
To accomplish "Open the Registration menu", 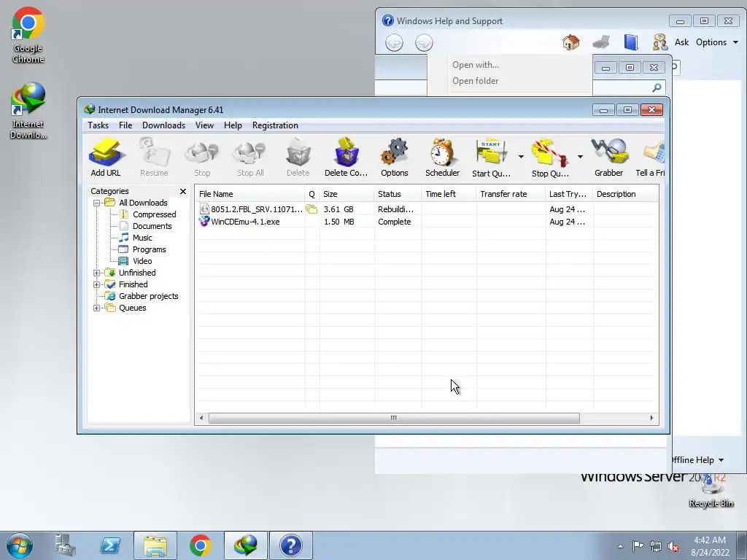I will [x=275, y=125].
